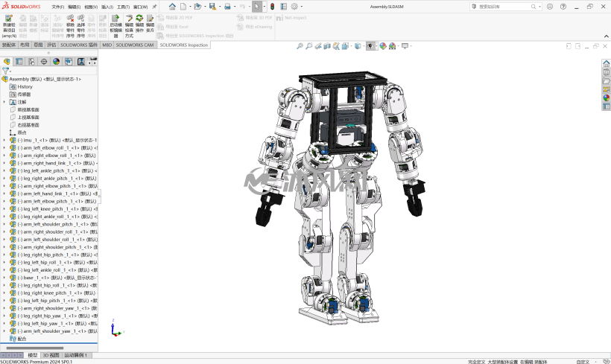This screenshot has height=364, width=611.
Task: Open the Tools (T) menu
Action: click(x=123, y=7)
